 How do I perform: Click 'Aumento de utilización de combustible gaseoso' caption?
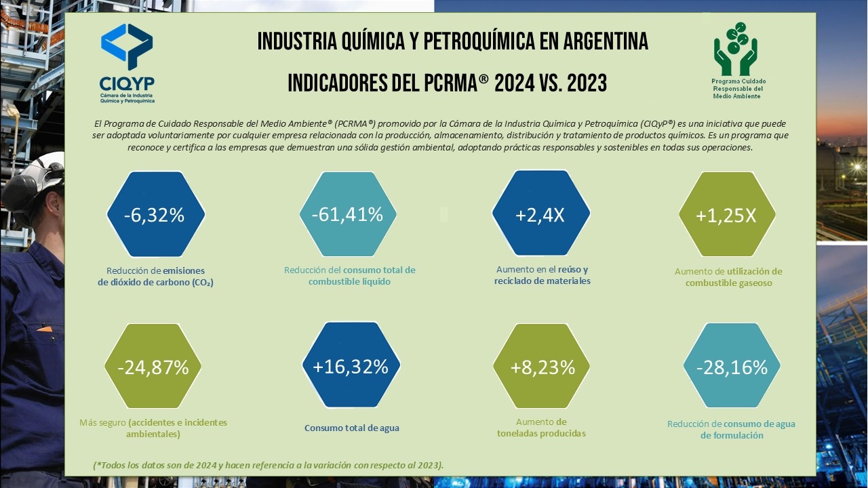point(728,277)
